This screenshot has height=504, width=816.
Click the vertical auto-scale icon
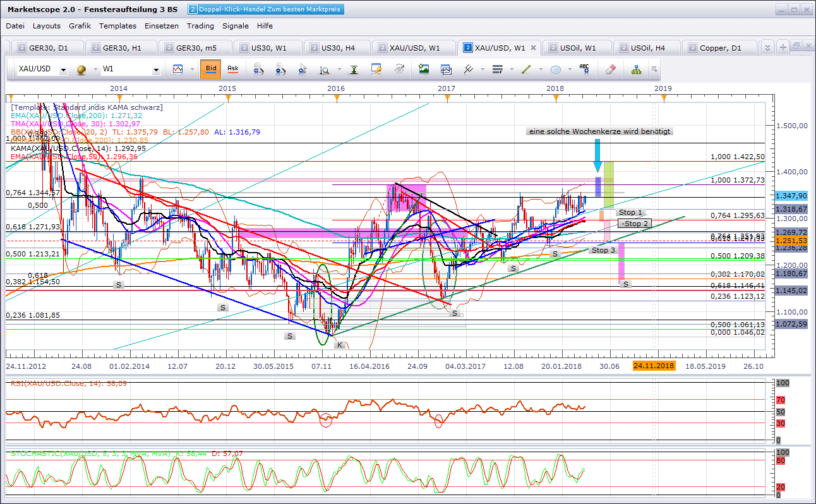(354, 69)
